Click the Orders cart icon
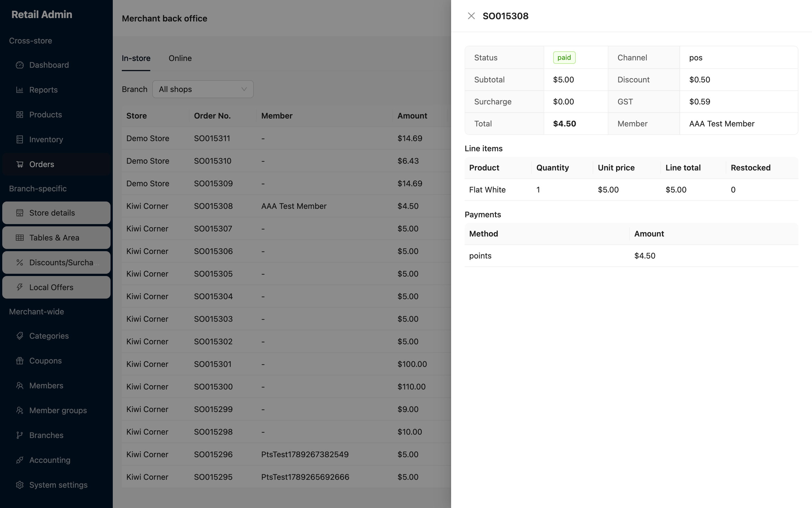Viewport: 812px width, 508px height. [x=20, y=164]
